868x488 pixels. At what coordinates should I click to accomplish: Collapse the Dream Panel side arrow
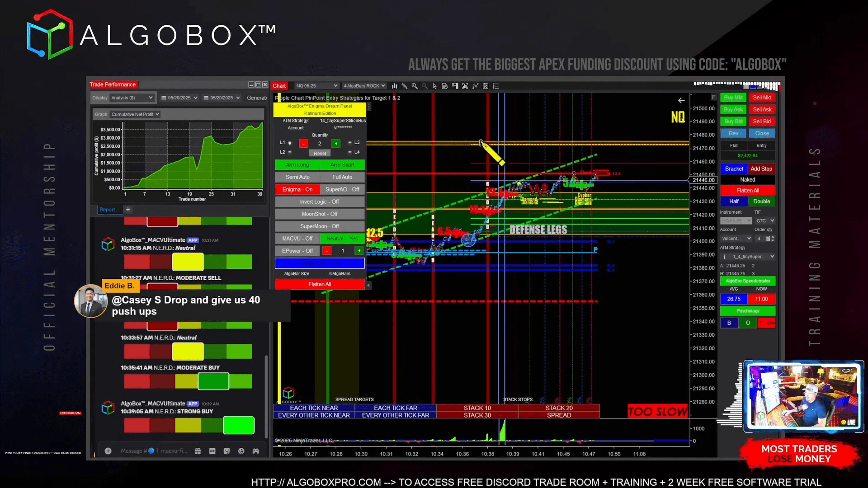368,285
